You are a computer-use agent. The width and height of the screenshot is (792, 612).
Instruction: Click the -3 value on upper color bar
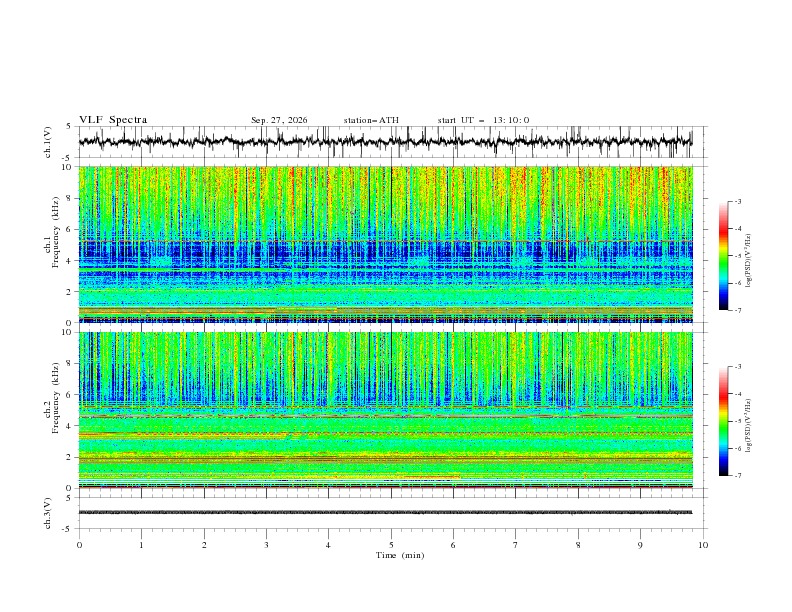(737, 201)
